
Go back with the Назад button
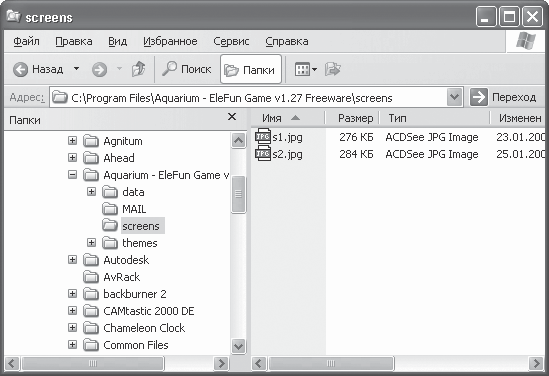38,69
